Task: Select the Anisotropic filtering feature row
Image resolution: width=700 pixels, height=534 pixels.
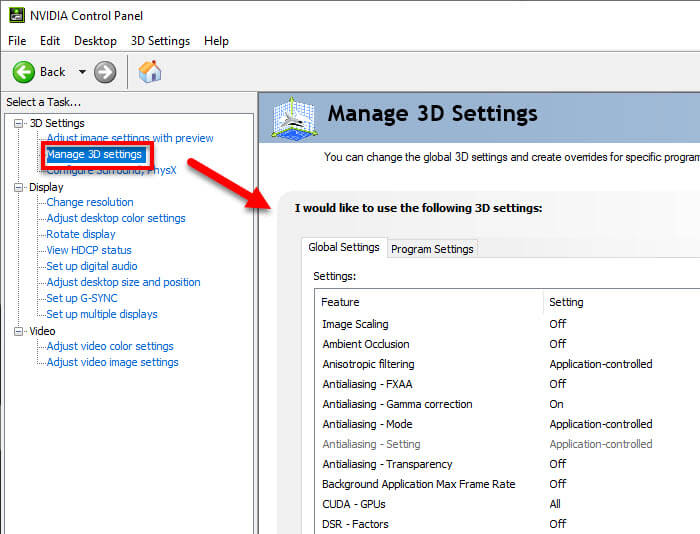Action: [x=507, y=364]
